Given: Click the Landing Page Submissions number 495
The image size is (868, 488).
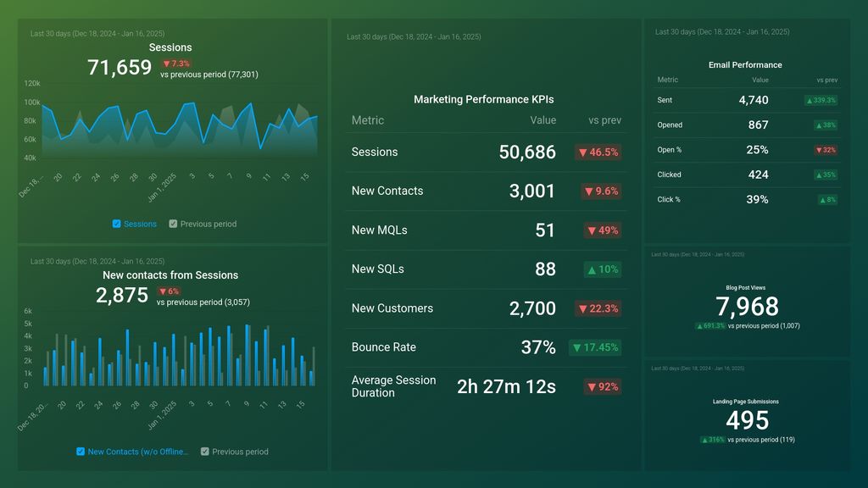Looking at the screenshot, I should point(748,420).
